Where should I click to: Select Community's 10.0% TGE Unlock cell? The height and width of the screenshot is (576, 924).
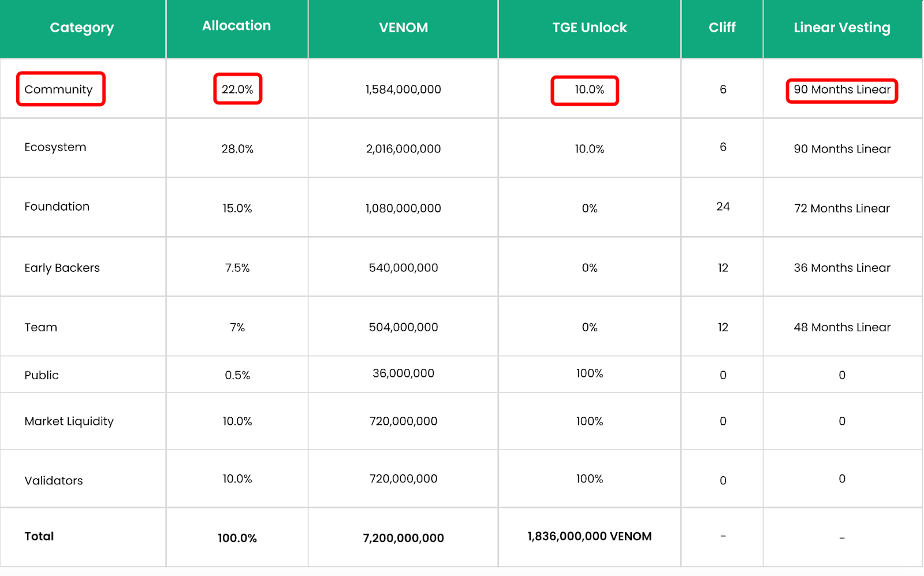point(590,89)
